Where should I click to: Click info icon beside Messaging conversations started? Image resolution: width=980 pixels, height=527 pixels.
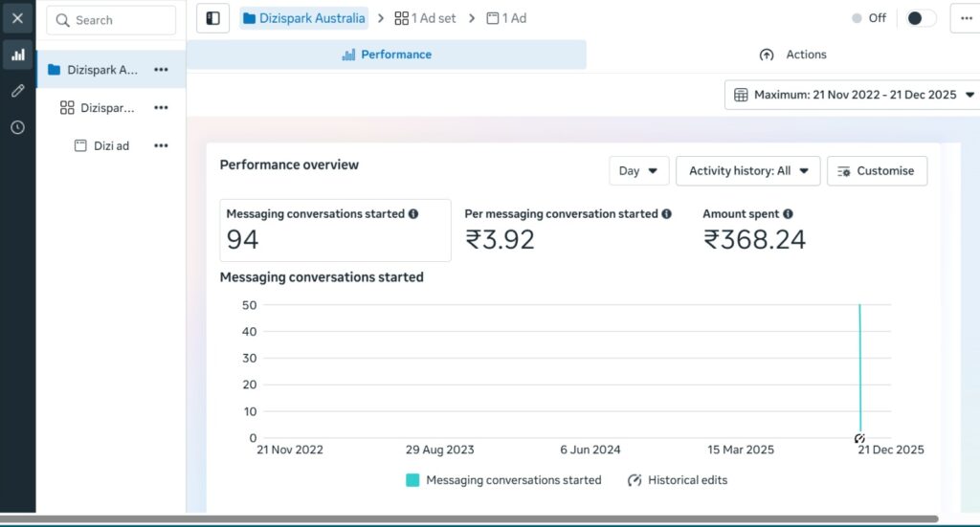pyautogui.click(x=413, y=214)
